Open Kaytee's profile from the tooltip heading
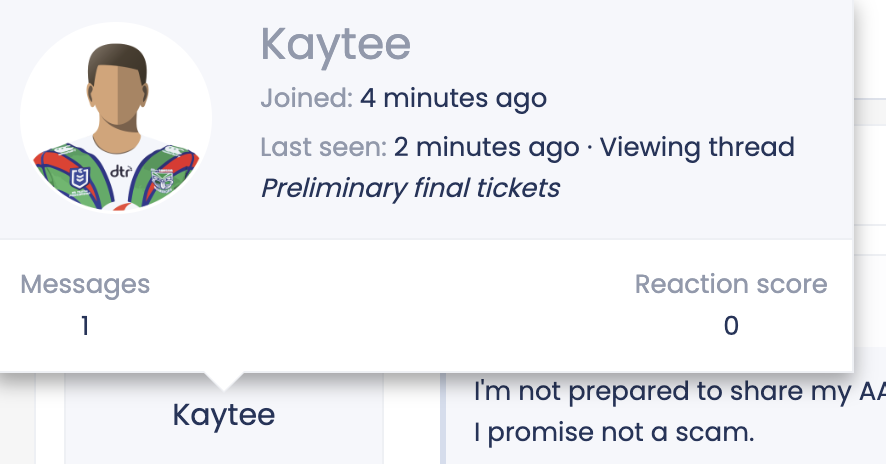Viewport: 886px width, 464px height. pos(335,45)
